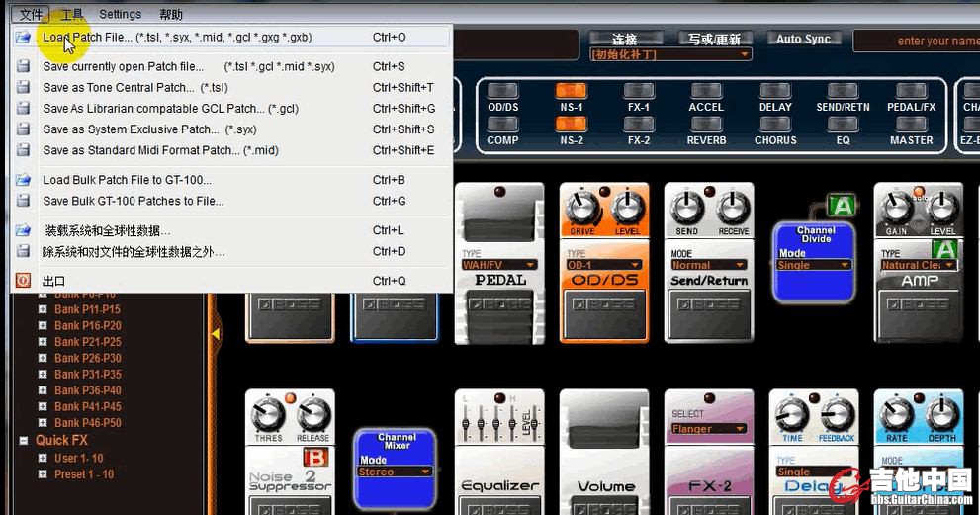Open the Flanger select dropdown on FX-2
This screenshot has height=515, width=980.
pos(708,429)
